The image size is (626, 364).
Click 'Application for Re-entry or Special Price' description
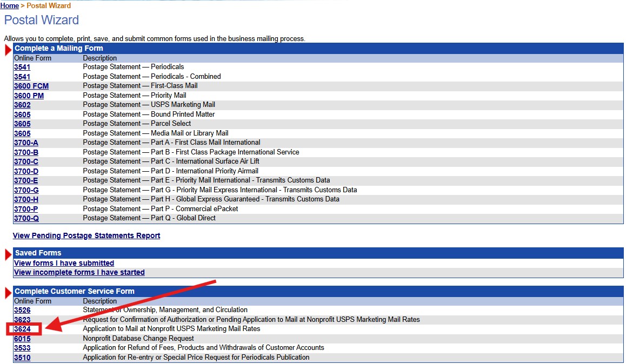[x=196, y=357]
